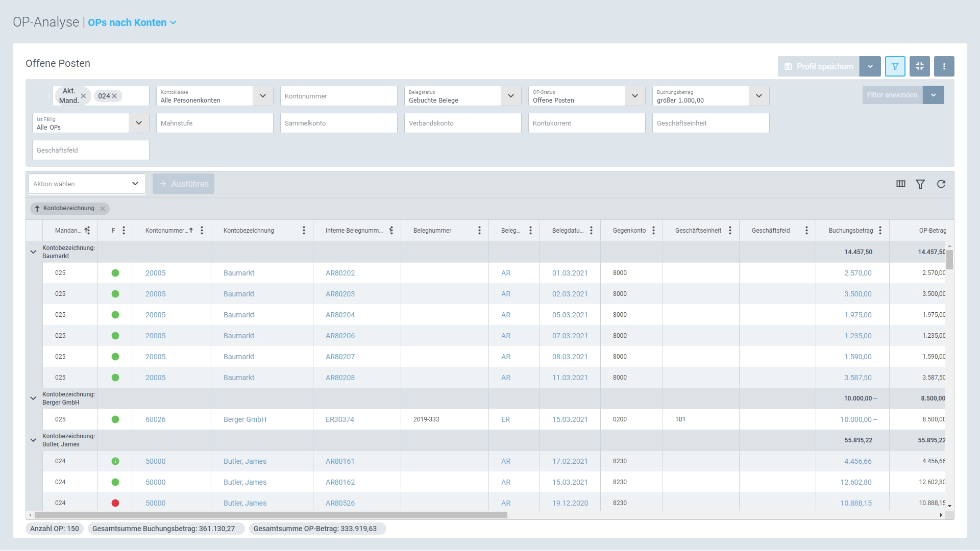Remove Kontobezeichnung grouping chip

103,208
